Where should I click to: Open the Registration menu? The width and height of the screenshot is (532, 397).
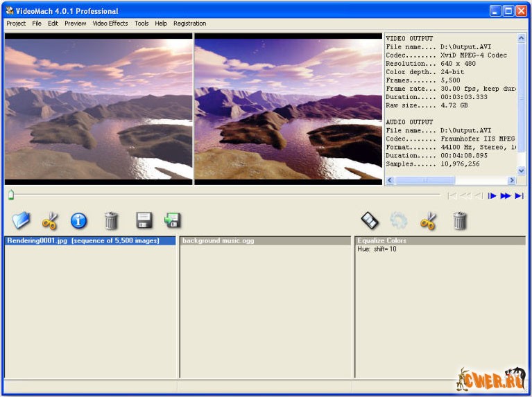(189, 24)
